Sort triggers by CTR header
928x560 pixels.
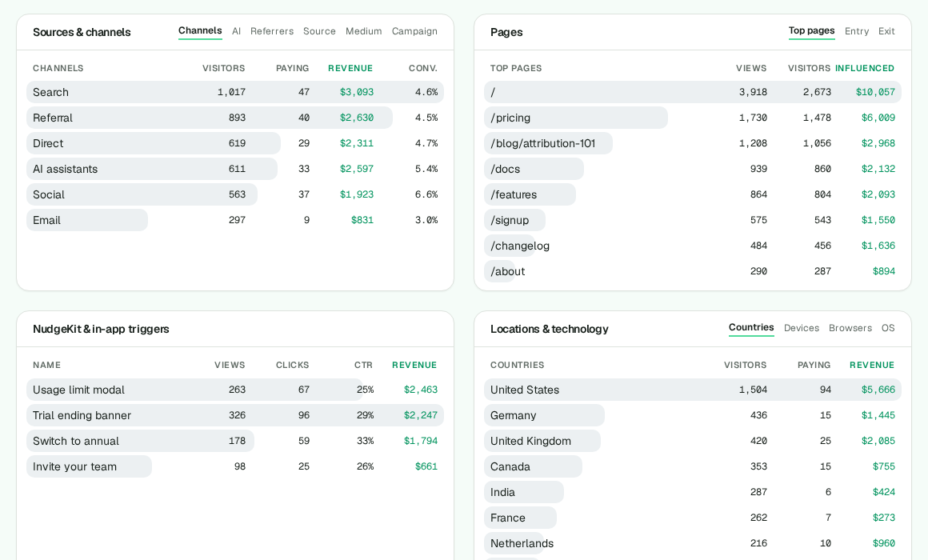[363, 366]
